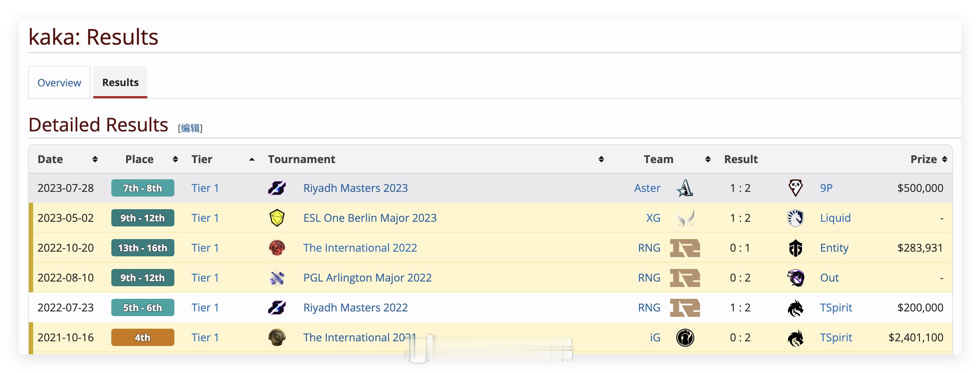This screenshot has height=373, width=980.
Task: Click the 4th placement badge
Action: (x=143, y=337)
